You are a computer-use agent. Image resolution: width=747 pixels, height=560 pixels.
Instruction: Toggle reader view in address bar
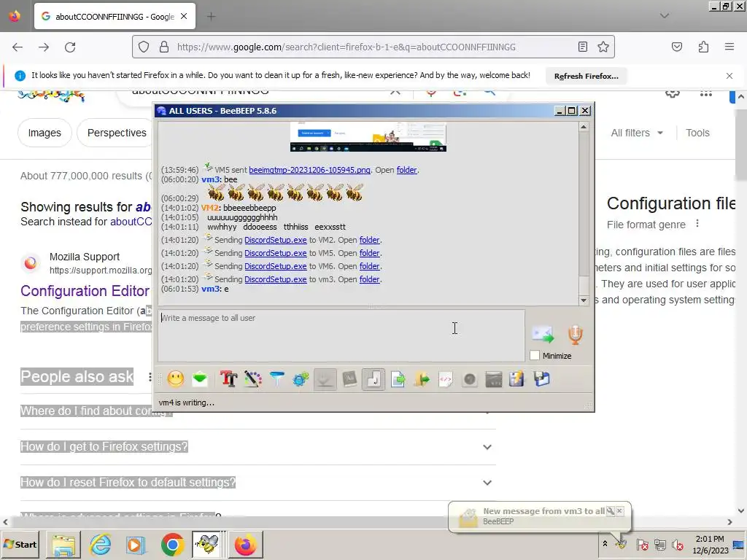pyautogui.click(x=582, y=47)
